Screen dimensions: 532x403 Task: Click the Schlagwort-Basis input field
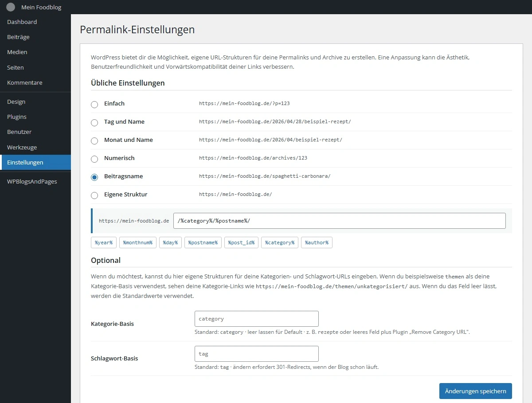click(257, 354)
